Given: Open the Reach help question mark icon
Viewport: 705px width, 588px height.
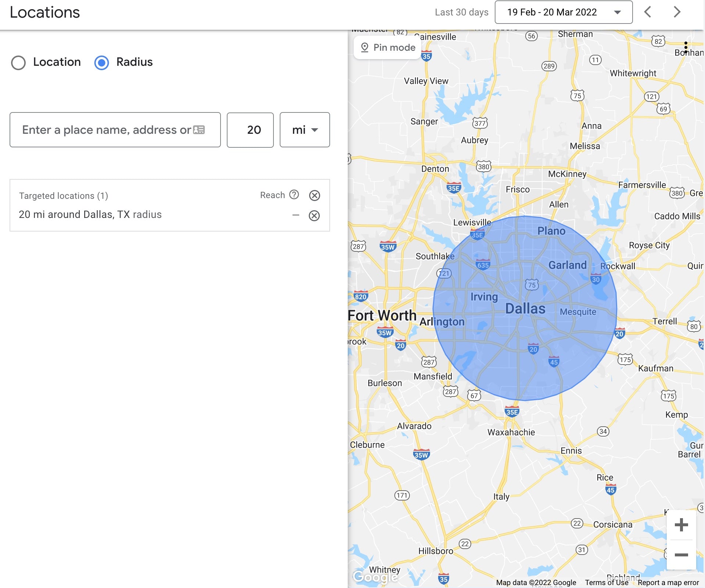Looking at the screenshot, I should (x=294, y=195).
